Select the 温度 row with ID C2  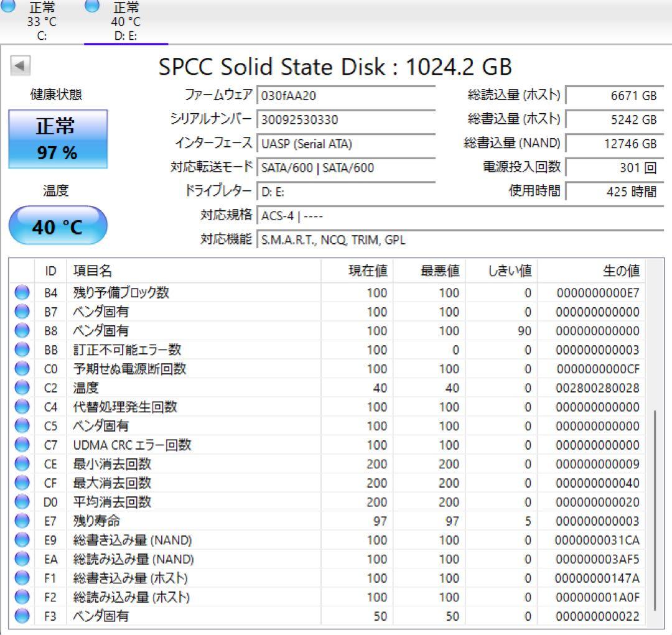click(x=327, y=387)
